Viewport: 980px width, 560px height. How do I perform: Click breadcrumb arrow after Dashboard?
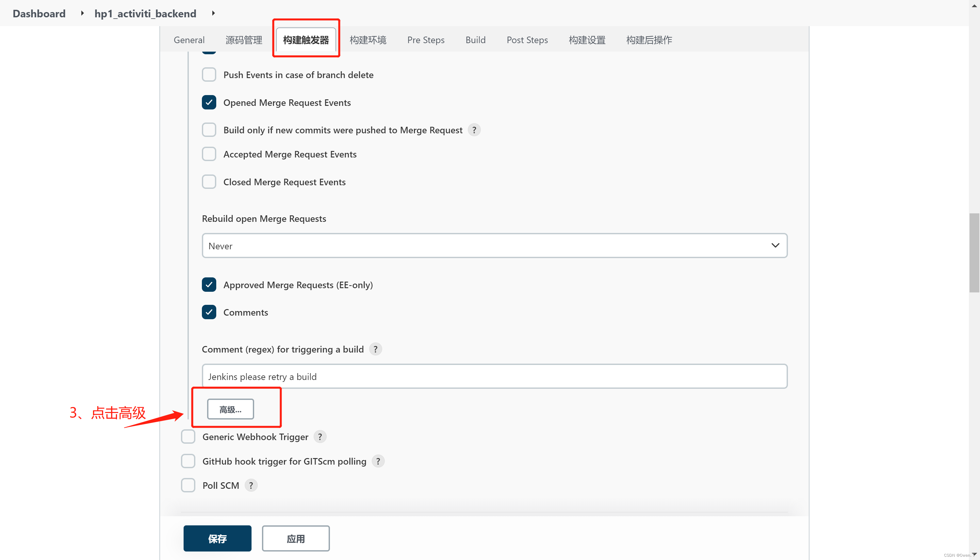[82, 13]
